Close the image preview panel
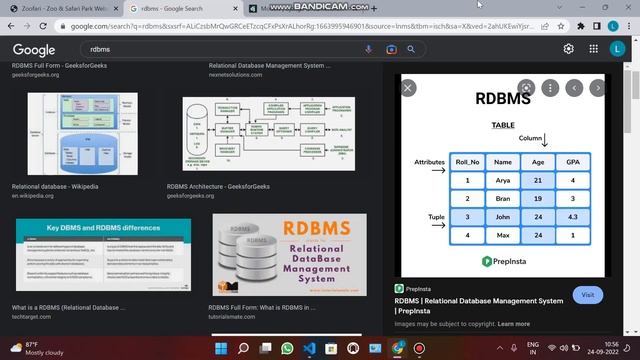This screenshot has width=640, height=360. click(408, 88)
